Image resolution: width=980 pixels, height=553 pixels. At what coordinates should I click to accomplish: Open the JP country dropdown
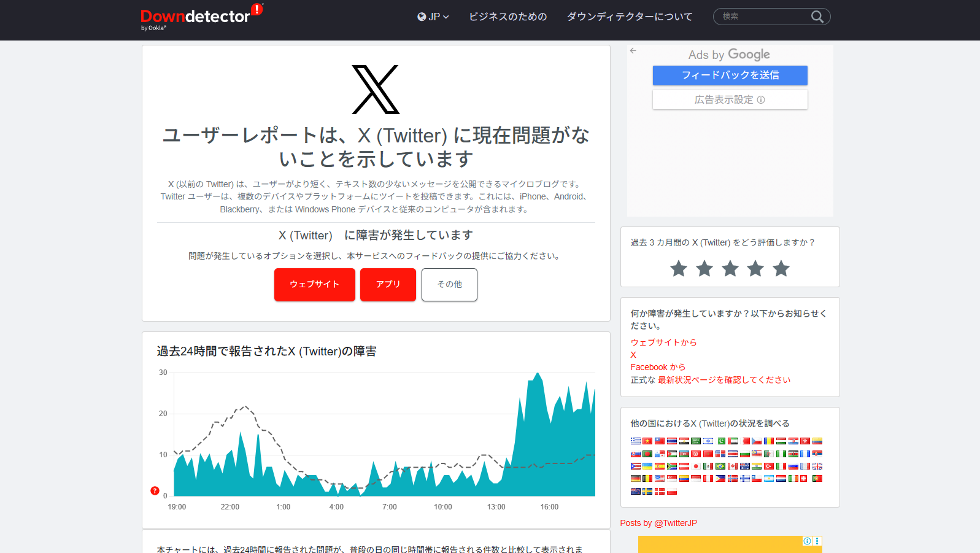pos(433,17)
